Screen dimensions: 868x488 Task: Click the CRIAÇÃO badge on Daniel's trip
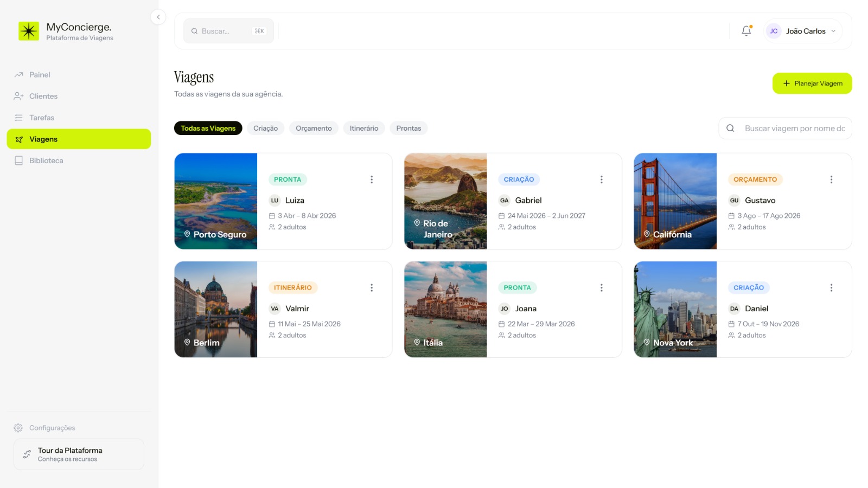click(x=749, y=288)
